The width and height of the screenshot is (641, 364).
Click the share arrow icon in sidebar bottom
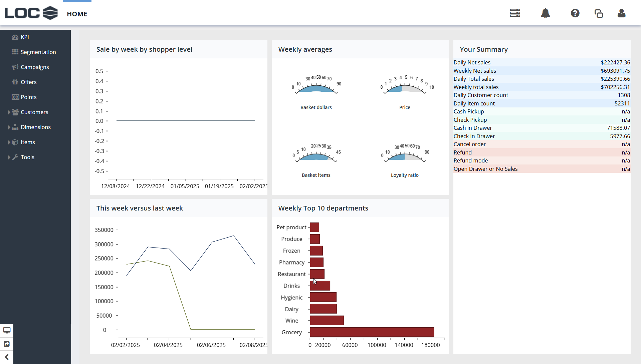click(x=7, y=344)
